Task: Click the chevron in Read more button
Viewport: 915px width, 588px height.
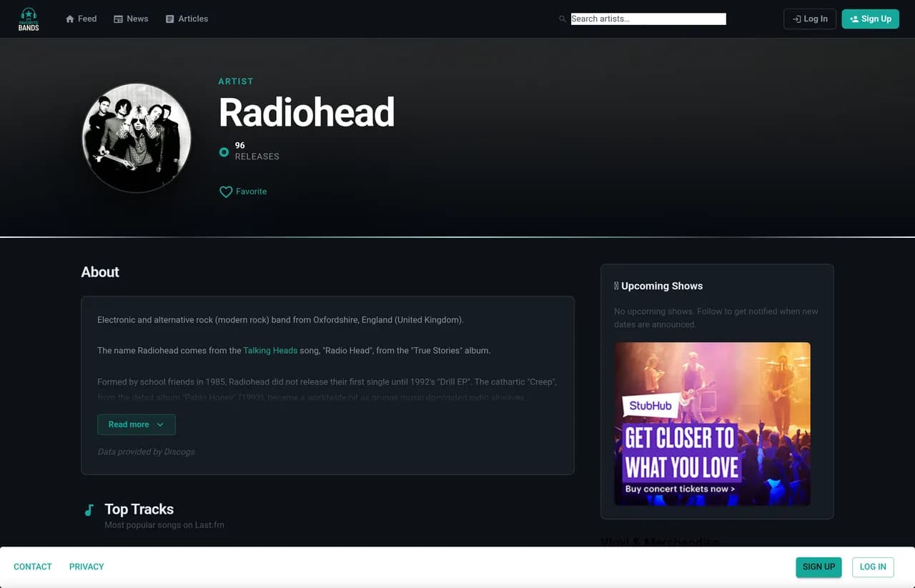Action: point(160,424)
